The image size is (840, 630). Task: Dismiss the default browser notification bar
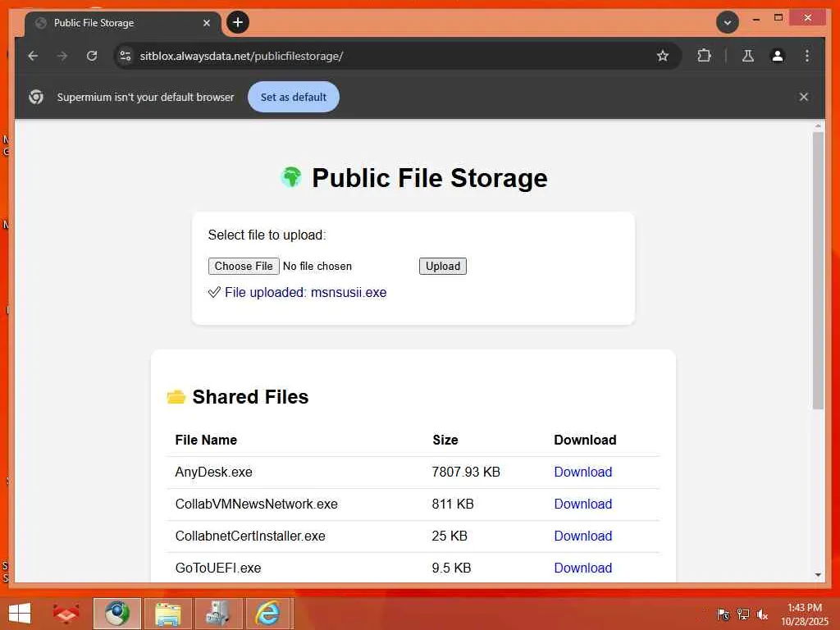coord(804,97)
